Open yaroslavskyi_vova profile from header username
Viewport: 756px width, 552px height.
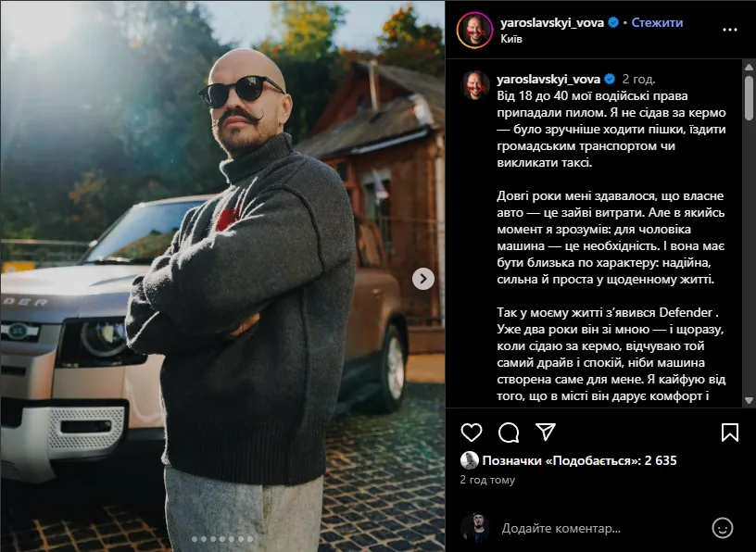[x=552, y=22]
